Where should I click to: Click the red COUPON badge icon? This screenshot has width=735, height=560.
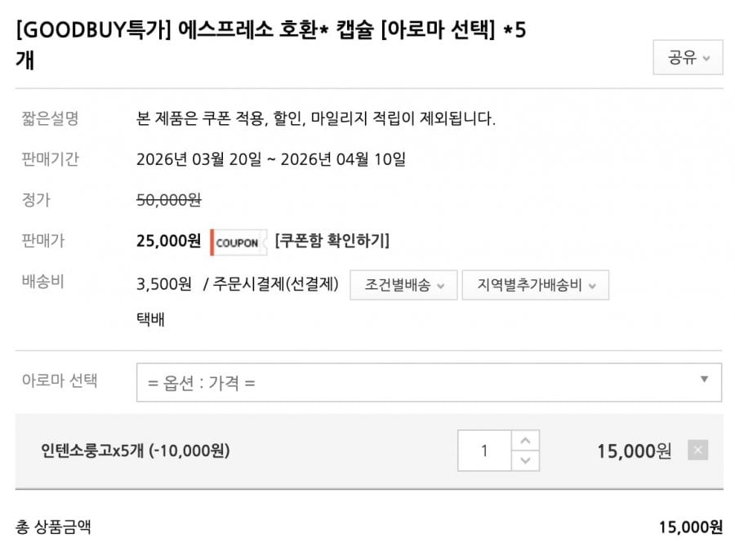(x=238, y=242)
